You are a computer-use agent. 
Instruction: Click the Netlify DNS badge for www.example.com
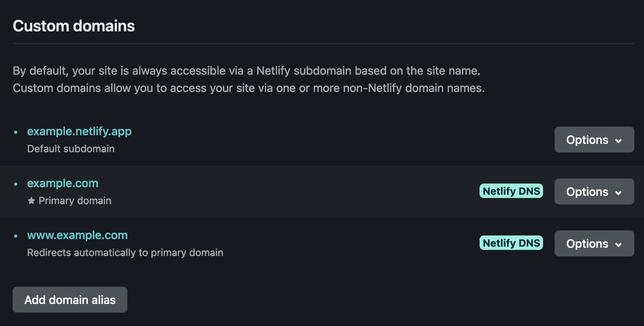[511, 243]
